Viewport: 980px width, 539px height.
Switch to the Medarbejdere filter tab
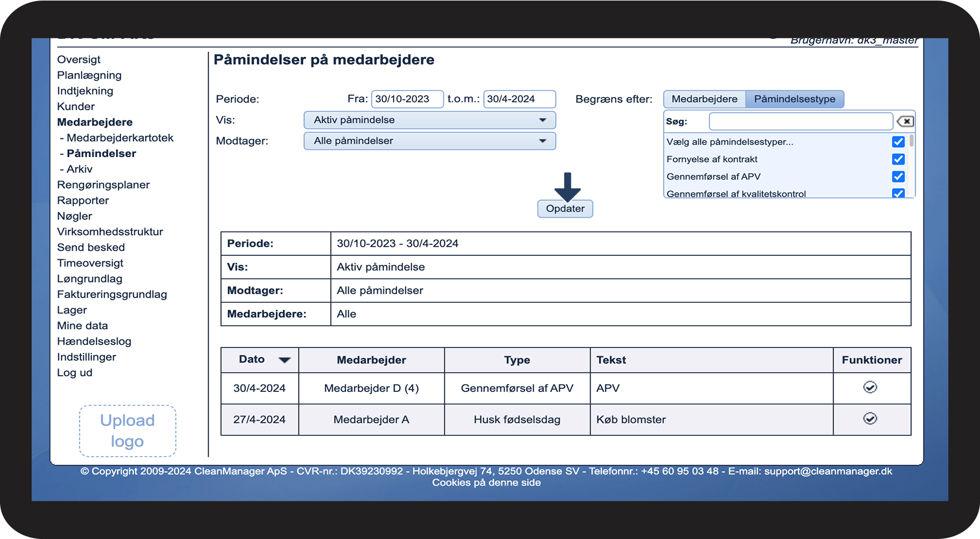coord(704,99)
